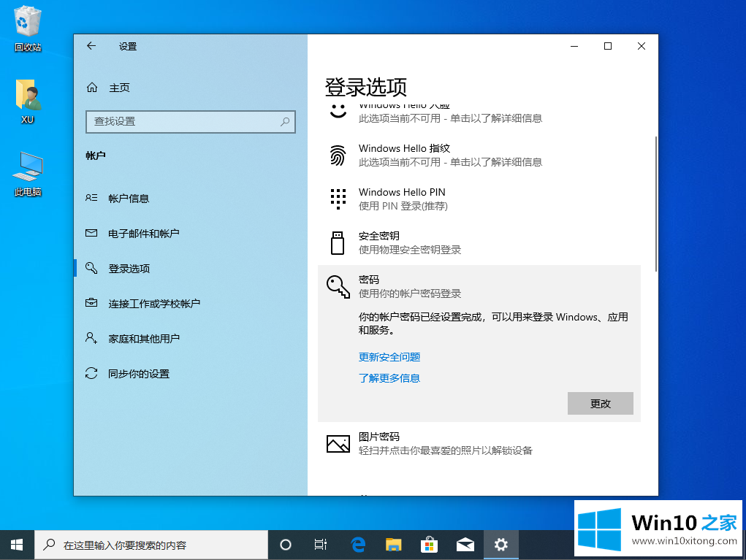
Task: Maximize the Settings window
Action: tap(608, 46)
